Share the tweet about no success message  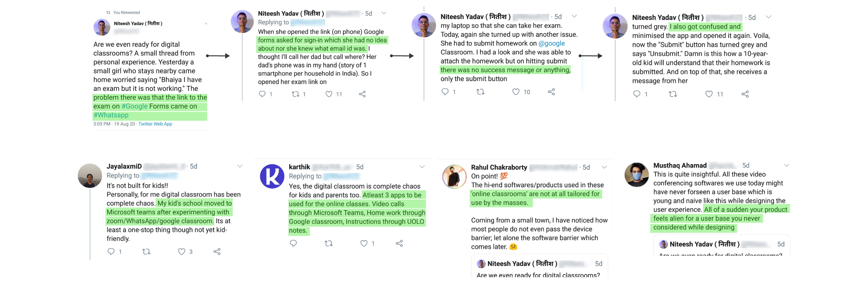[551, 92]
